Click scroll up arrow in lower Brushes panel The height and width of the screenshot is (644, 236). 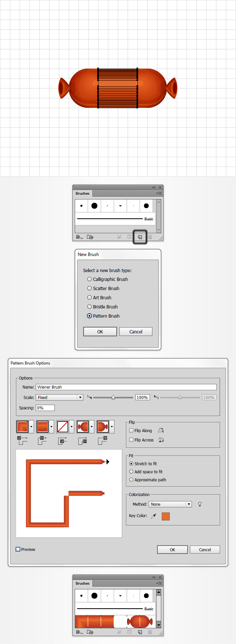coord(159,592)
